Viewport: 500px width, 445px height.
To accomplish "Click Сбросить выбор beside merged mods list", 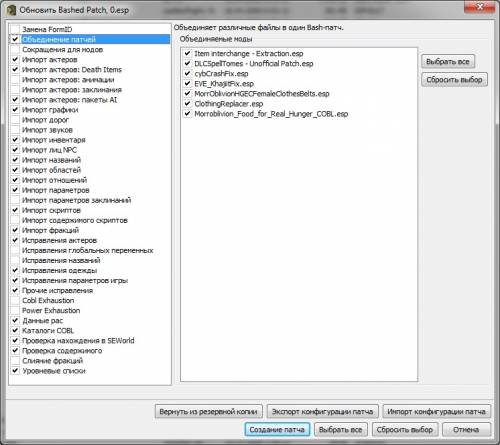I will (454, 80).
